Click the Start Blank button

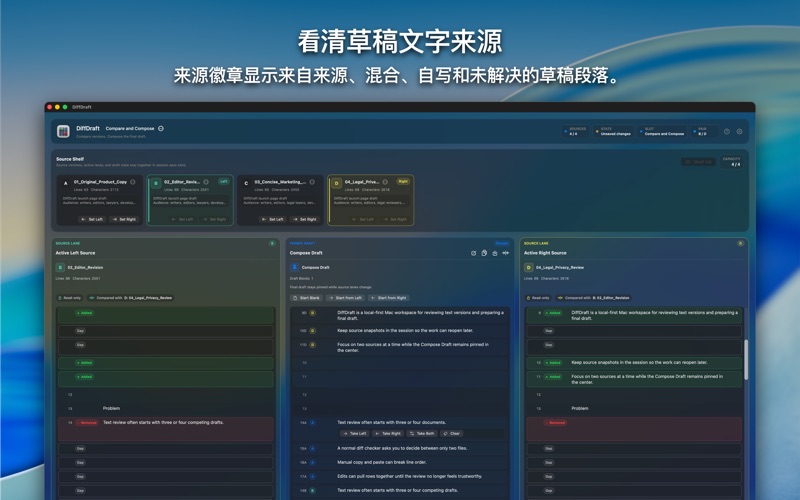[306, 298]
